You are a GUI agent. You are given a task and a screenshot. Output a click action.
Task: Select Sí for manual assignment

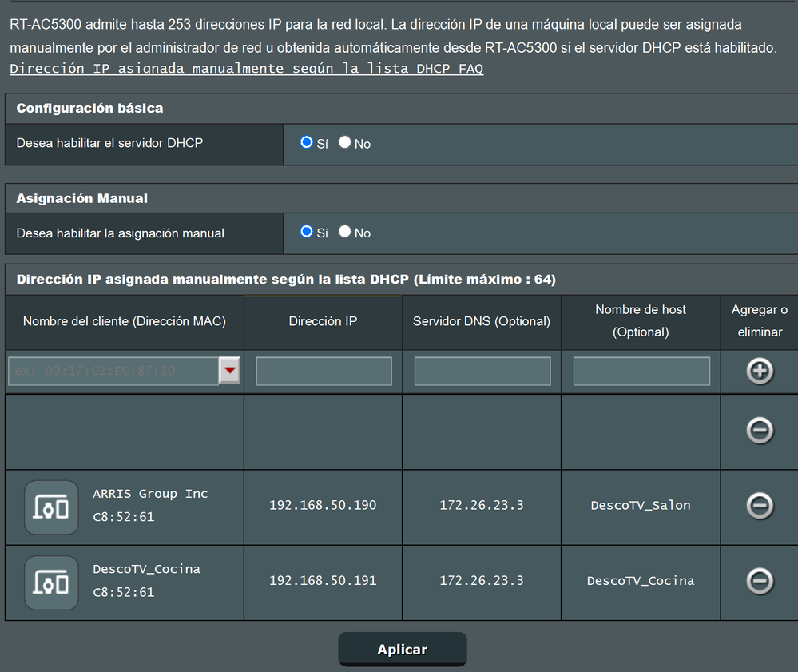point(306,233)
